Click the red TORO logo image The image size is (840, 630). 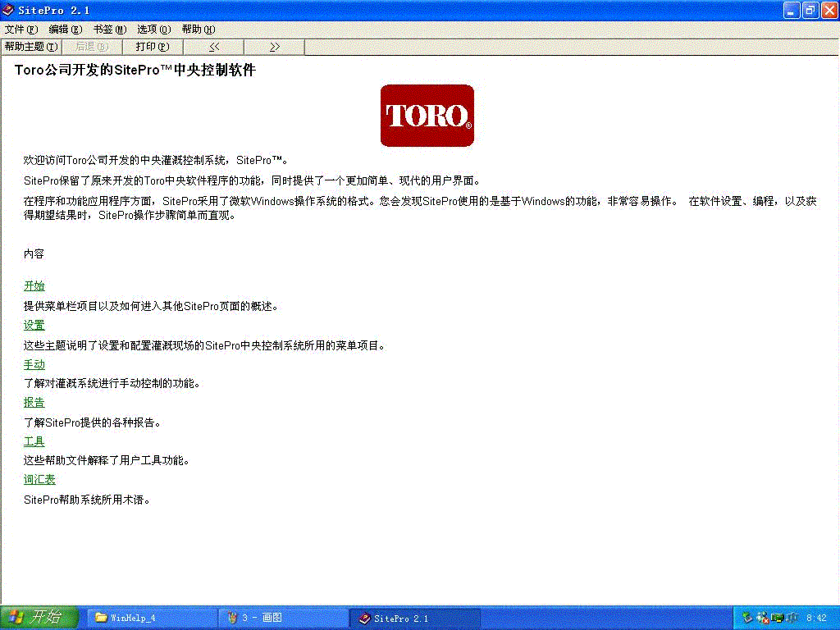click(x=427, y=115)
